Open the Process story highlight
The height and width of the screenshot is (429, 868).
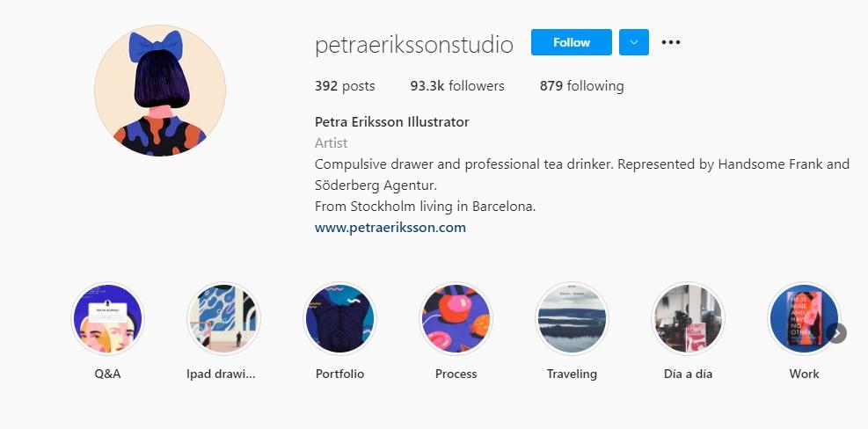pyautogui.click(x=456, y=318)
